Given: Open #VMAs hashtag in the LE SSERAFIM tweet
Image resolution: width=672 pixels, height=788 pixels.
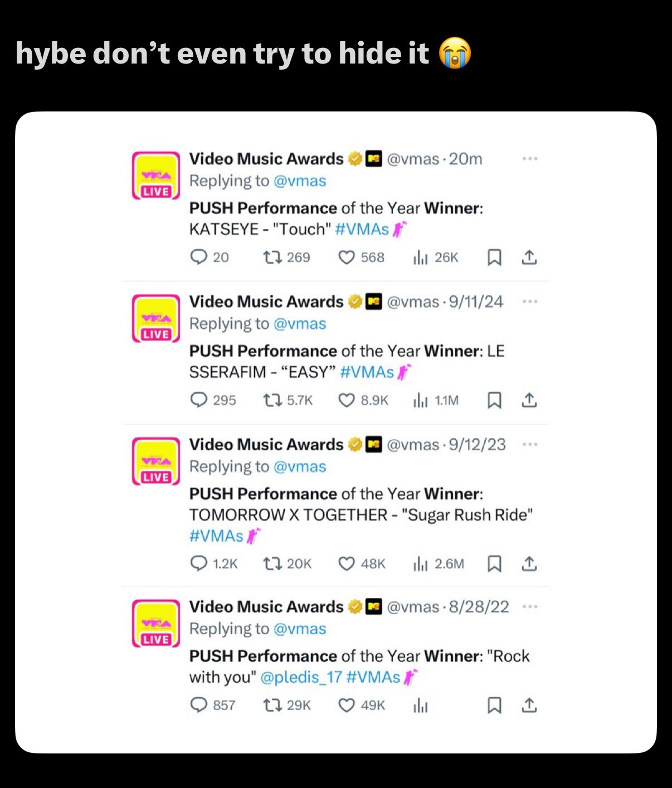Looking at the screenshot, I should tap(367, 372).
